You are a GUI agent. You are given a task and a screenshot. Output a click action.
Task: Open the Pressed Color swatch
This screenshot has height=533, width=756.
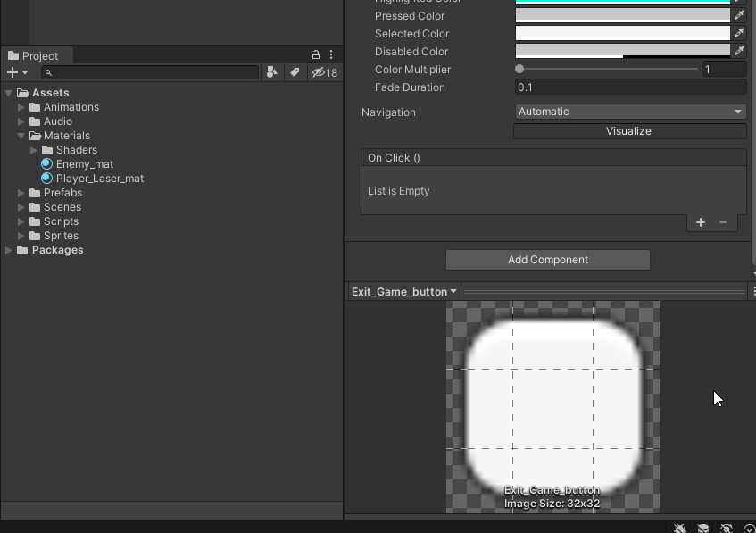tap(623, 15)
